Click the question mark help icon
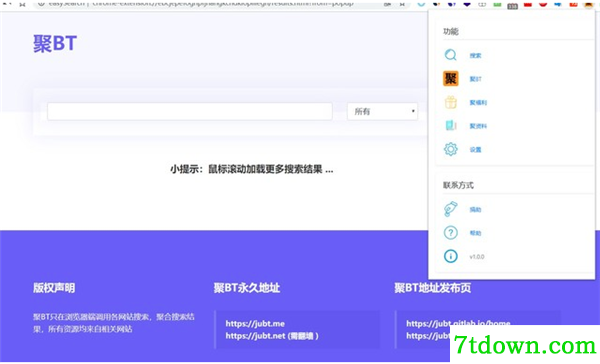This screenshot has height=364, width=600. 450,233
